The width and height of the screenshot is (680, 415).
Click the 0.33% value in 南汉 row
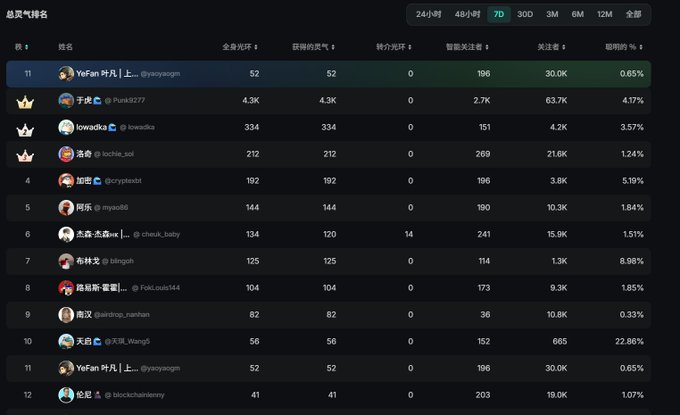click(632, 314)
